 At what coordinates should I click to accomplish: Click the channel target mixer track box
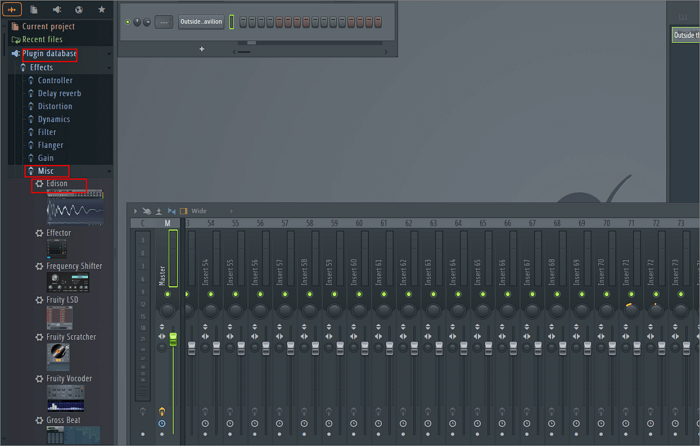pos(164,22)
